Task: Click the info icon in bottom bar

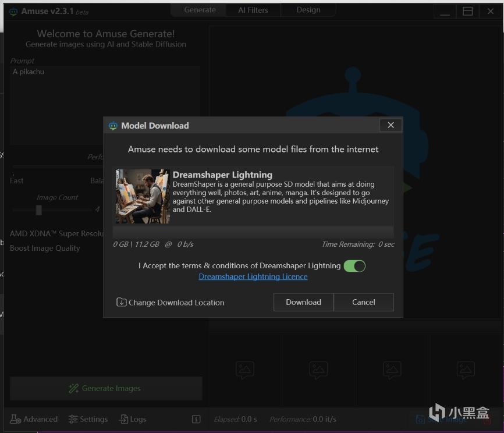Action: [196, 419]
